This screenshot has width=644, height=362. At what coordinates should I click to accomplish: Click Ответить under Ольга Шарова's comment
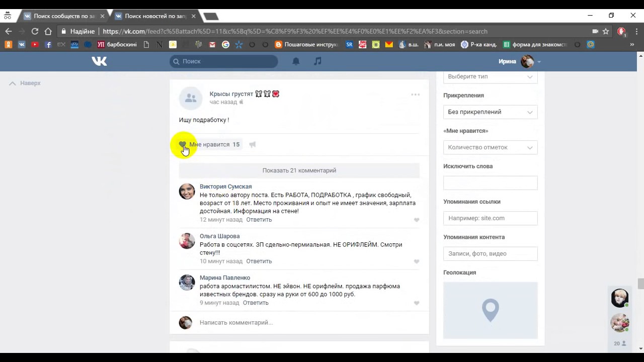pos(259,261)
